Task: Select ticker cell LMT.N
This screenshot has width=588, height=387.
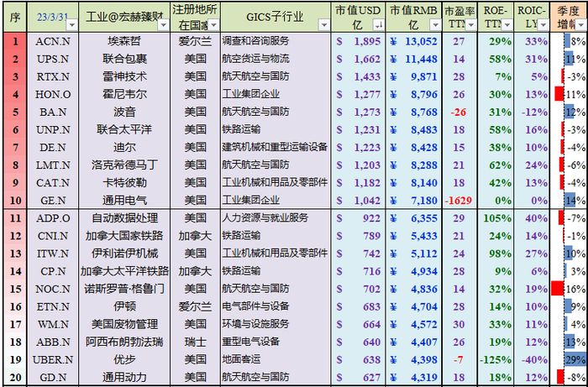Action: [x=53, y=165]
